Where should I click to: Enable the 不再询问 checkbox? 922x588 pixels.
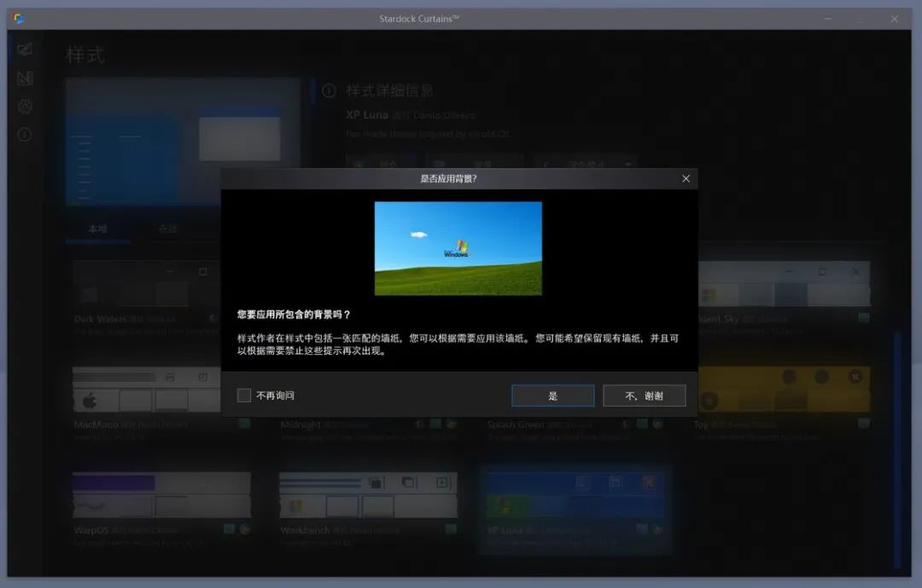click(244, 395)
